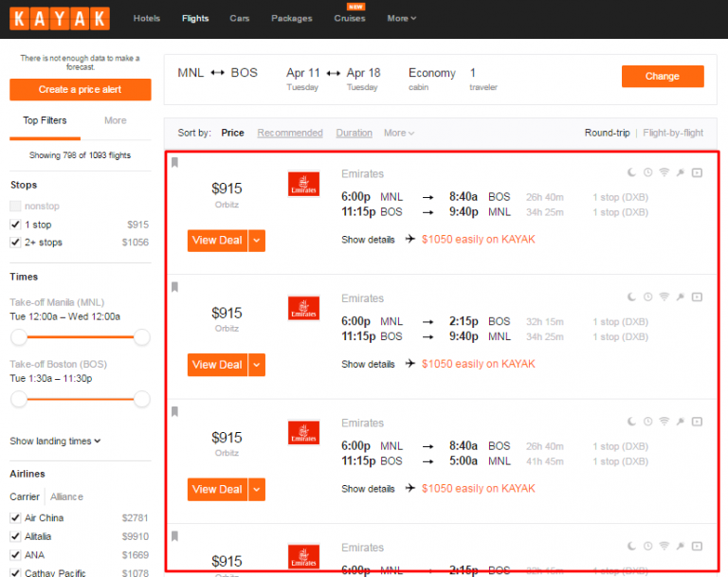Click the Change search button
Viewport: 728px width, 577px height.
point(663,76)
